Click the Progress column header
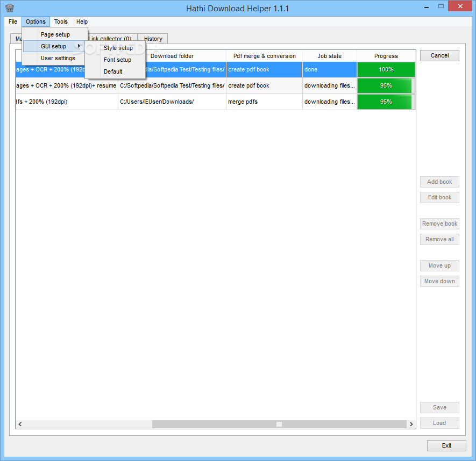The image size is (476, 461). [x=386, y=56]
